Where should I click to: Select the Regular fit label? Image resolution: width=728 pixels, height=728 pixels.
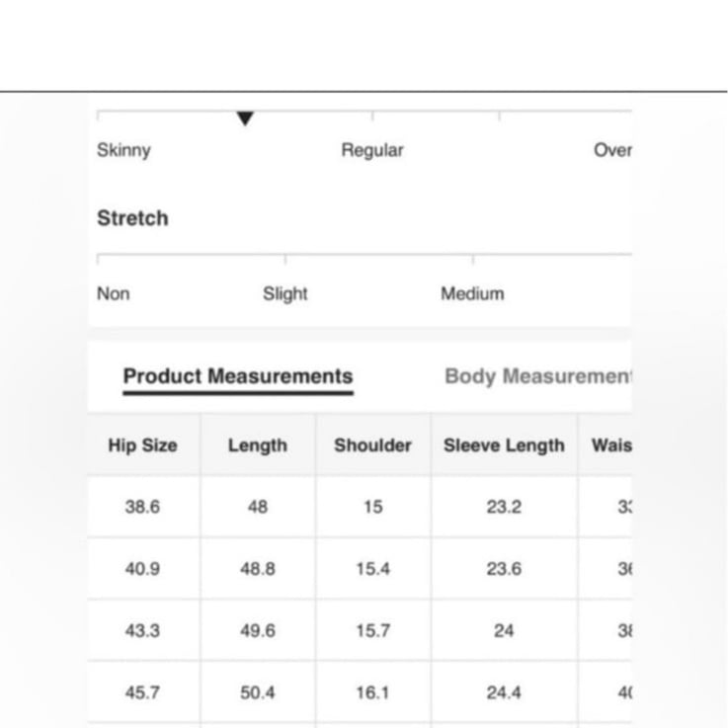pos(372,150)
